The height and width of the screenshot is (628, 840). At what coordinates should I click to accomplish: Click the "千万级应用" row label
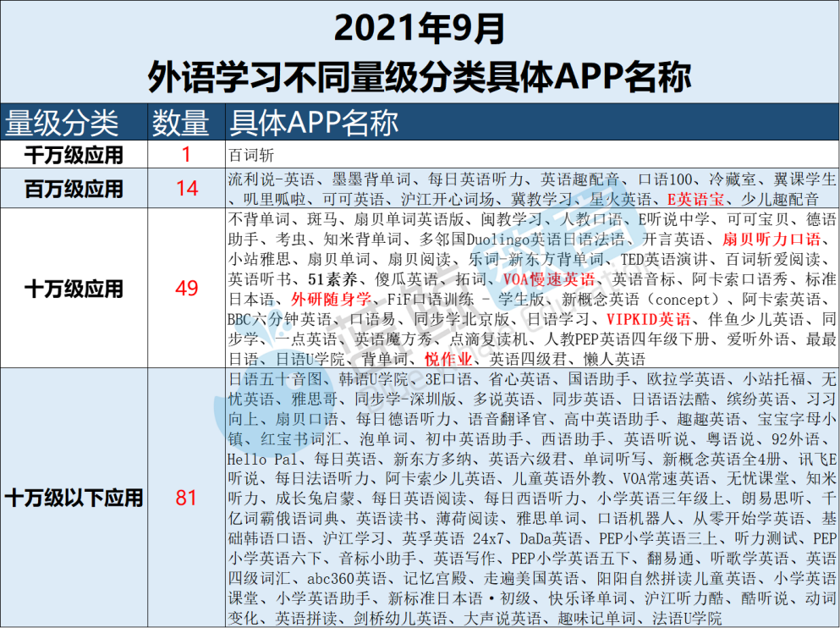74,156
